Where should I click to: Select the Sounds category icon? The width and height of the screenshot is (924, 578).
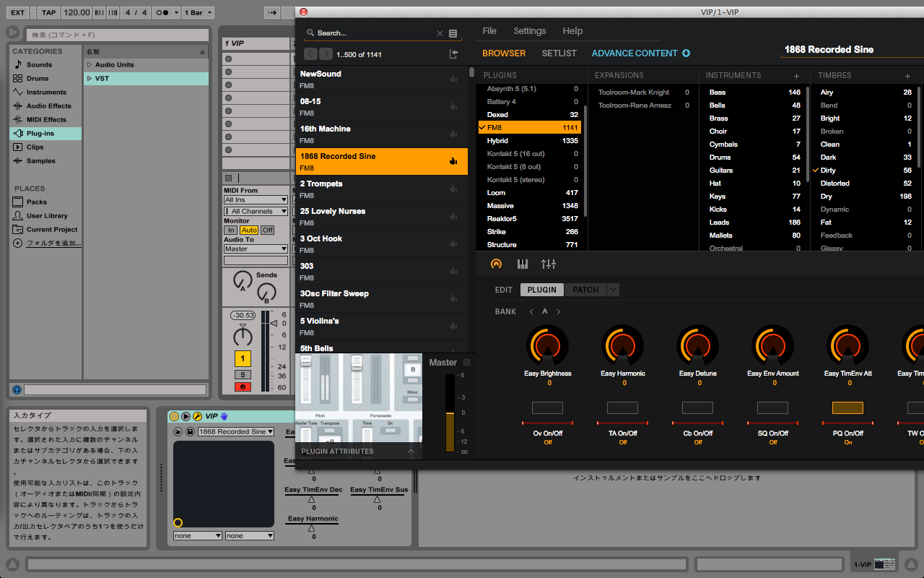[x=18, y=64]
